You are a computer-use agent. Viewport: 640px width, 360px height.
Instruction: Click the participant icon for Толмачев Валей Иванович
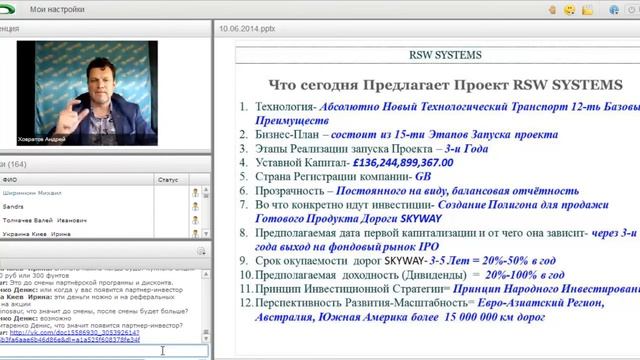(x=196, y=220)
